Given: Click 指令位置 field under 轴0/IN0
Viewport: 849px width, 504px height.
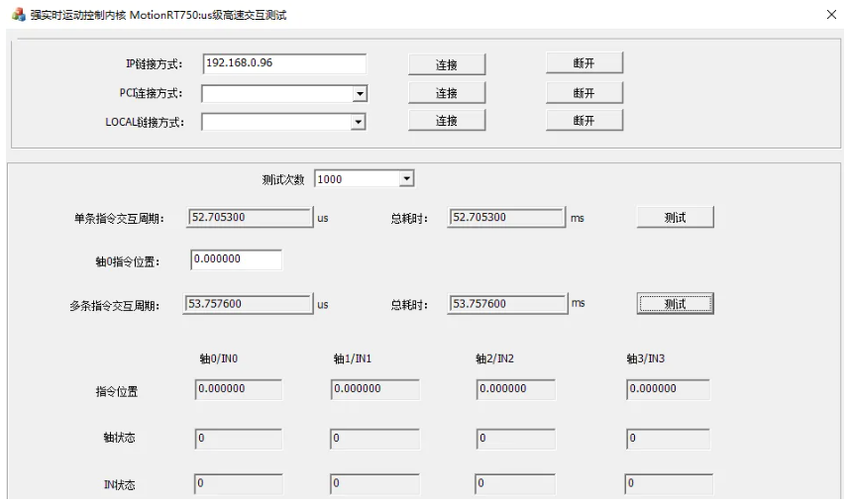Looking at the screenshot, I should click(x=238, y=389).
